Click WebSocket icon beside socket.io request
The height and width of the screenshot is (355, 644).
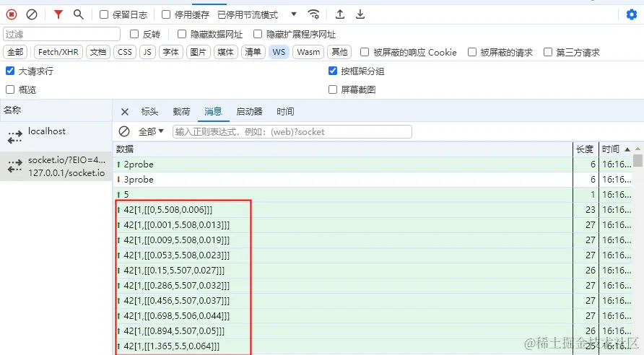14,166
